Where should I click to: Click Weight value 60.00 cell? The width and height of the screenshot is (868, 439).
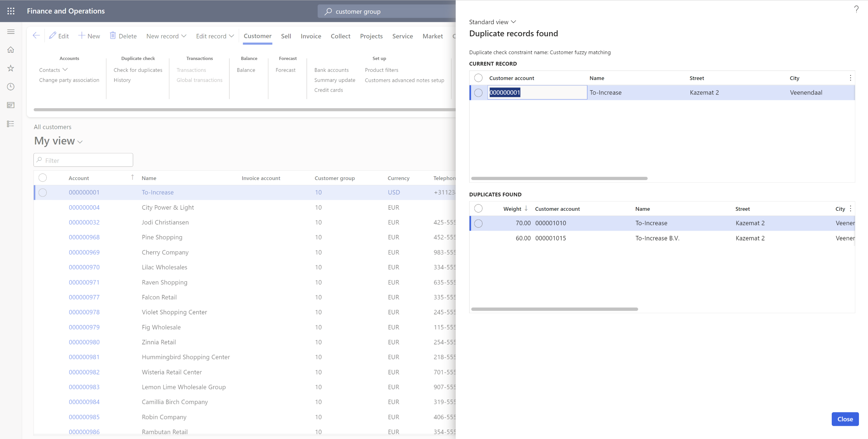click(523, 238)
